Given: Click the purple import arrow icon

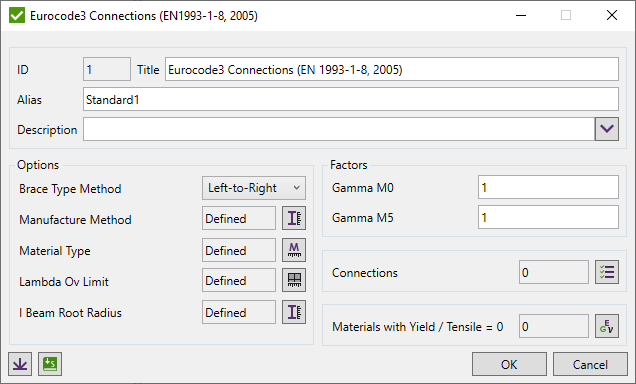Looking at the screenshot, I should pos(20,364).
